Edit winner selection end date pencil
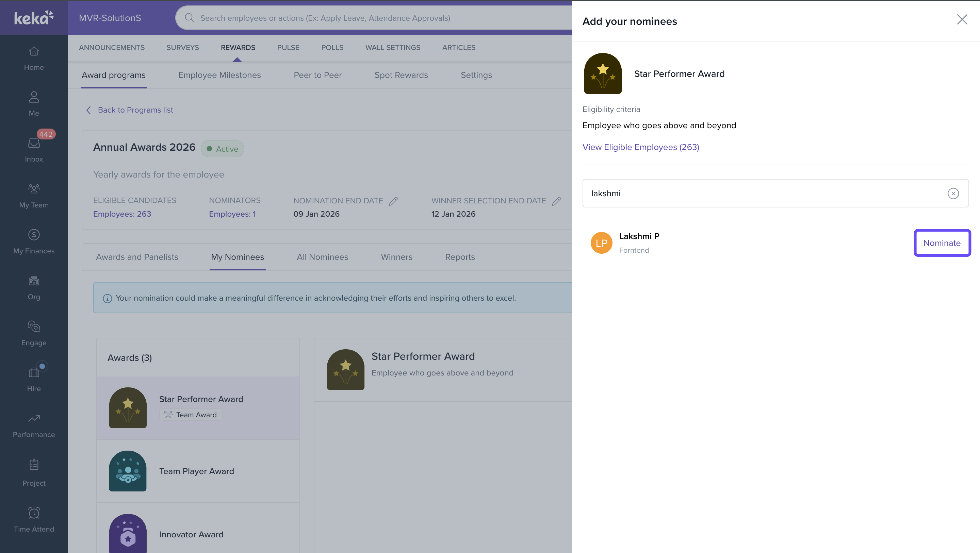 [556, 201]
